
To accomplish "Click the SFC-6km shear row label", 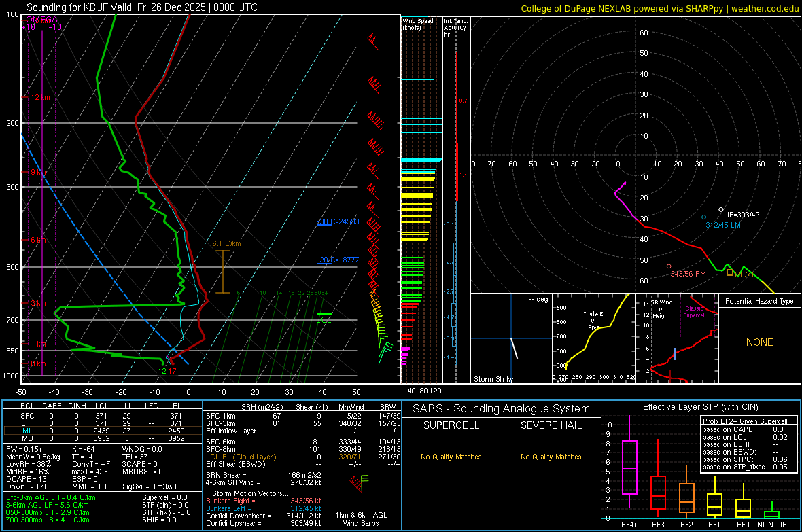I will [x=221, y=442].
